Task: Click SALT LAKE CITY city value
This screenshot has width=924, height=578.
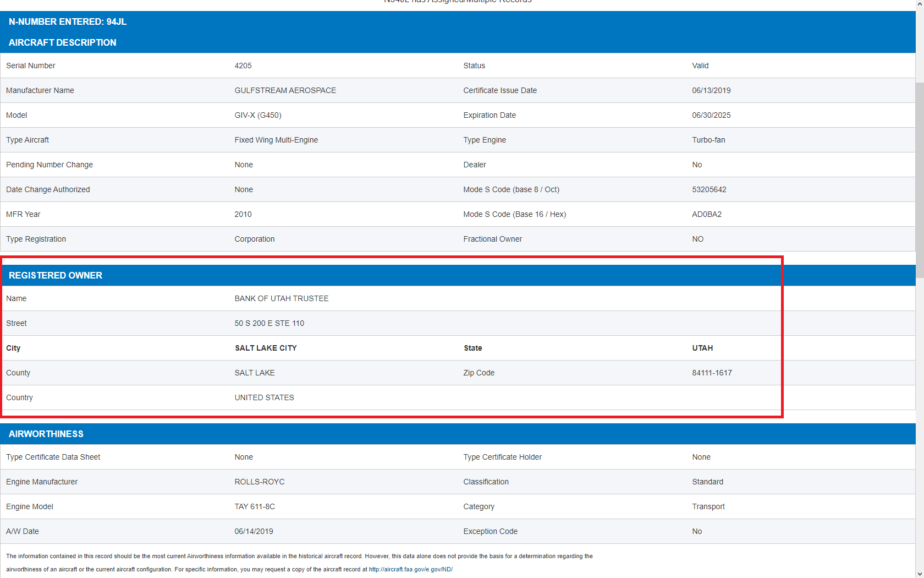Action: (266, 348)
